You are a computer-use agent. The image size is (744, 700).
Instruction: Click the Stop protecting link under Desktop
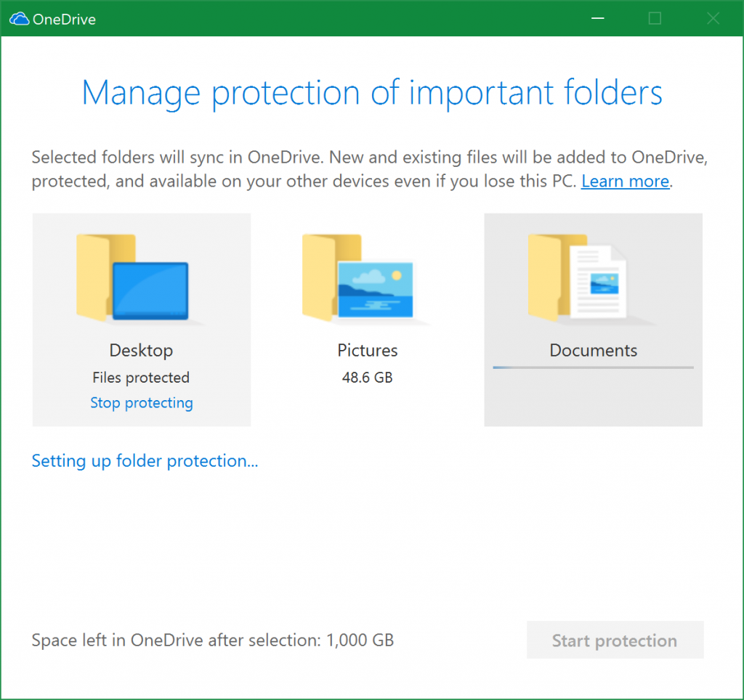pyautogui.click(x=142, y=403)
